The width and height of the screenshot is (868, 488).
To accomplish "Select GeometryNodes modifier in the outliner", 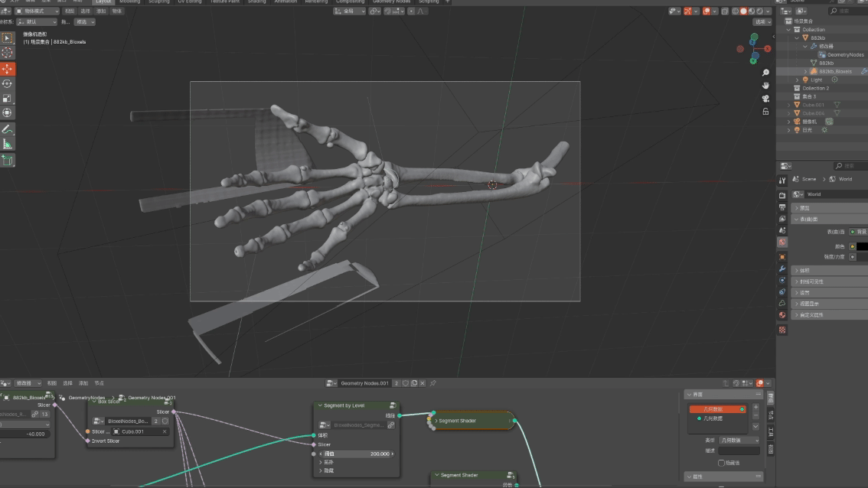I will (x=845, y=54).
